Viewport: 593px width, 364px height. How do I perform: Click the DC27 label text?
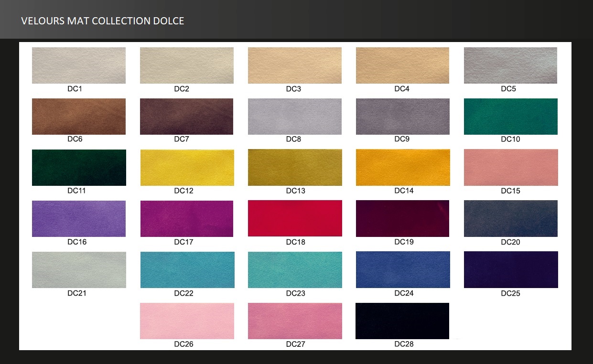[295, 344]
